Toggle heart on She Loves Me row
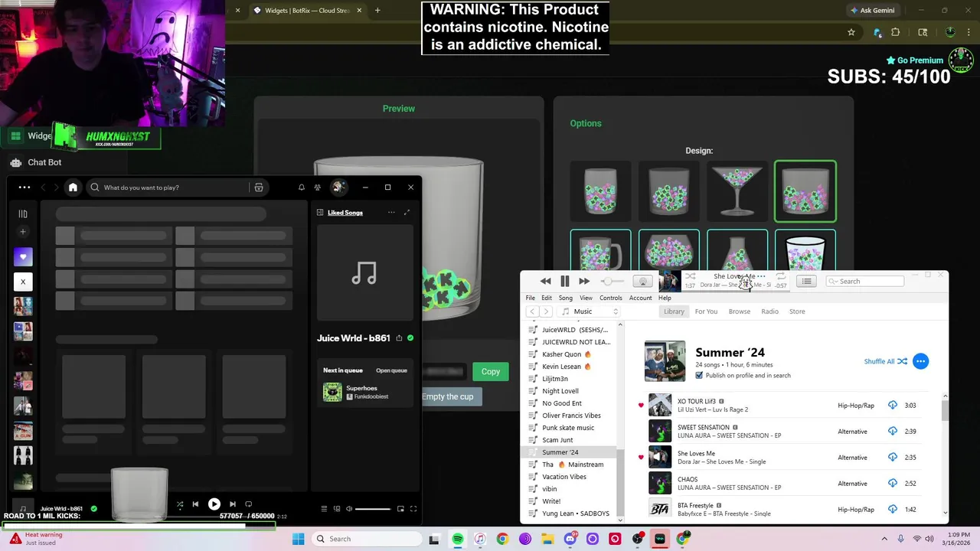The height and width of the screenshot is (551, 980). coord(641,458)
